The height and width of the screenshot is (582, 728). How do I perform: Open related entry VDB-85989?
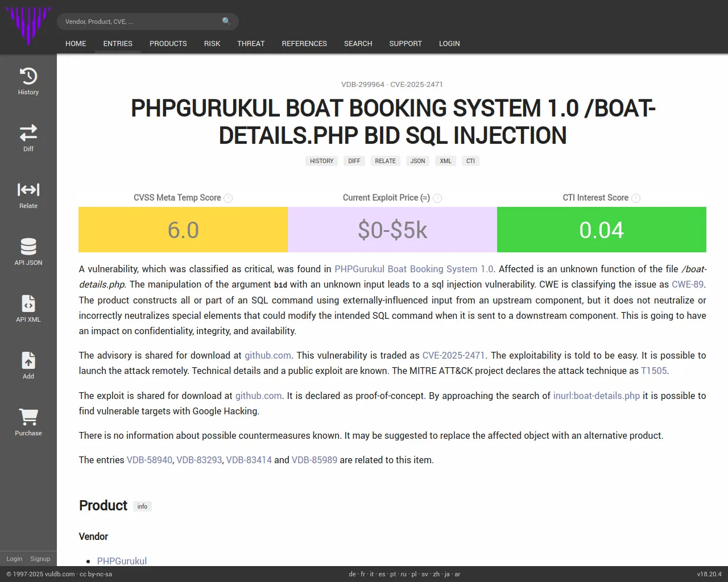(315, 460)
